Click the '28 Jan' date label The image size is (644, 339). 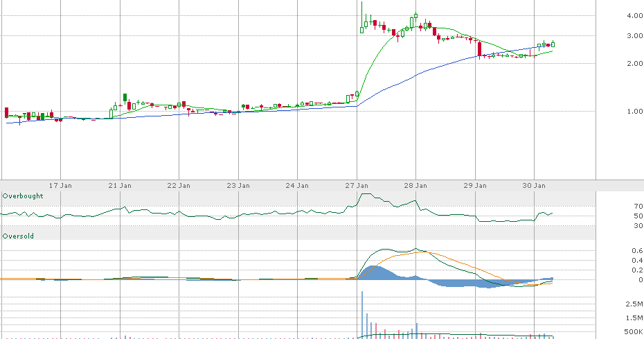coord(415,186)
